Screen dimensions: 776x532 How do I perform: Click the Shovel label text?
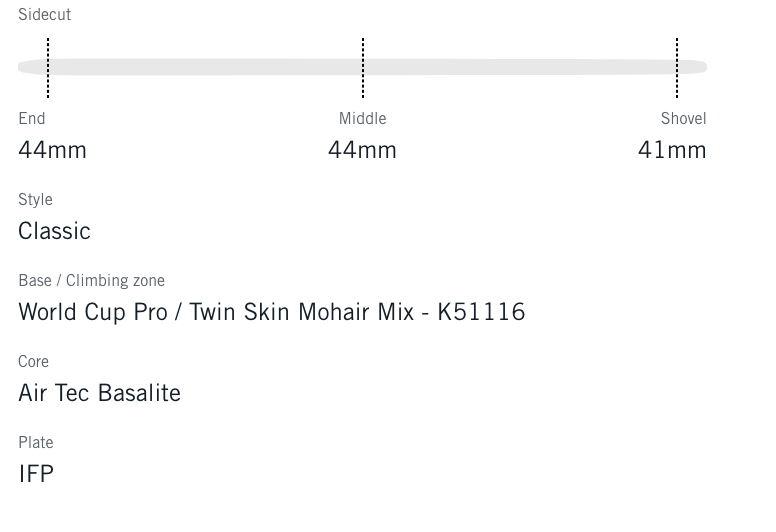pyautogui.click(x=683, y=118)
